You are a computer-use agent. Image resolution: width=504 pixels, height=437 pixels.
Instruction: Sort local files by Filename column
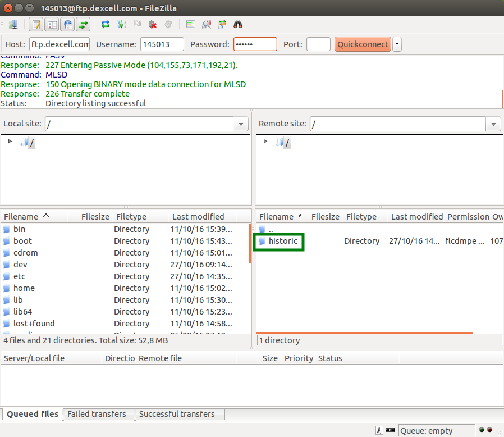pyautogui.click(x=34, y=217)
